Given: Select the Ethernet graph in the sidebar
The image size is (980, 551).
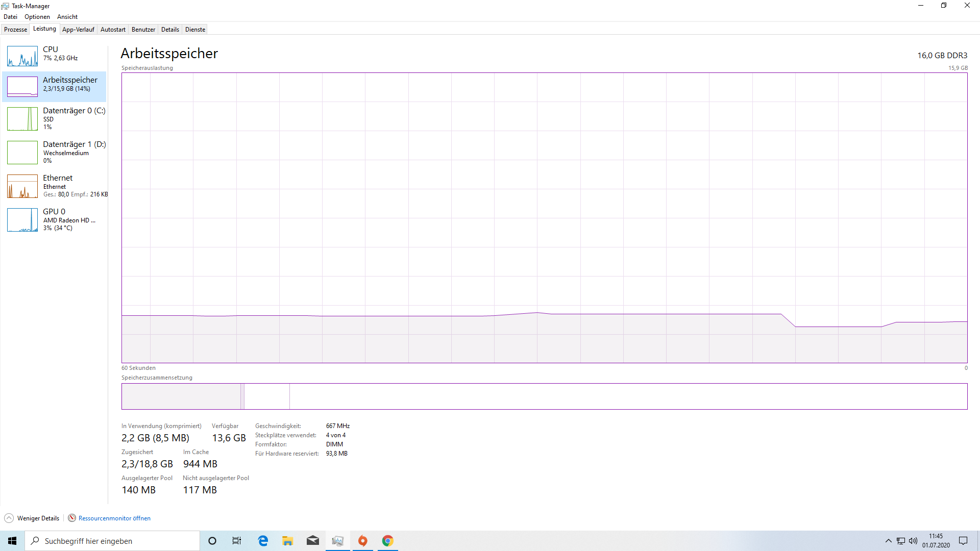Looking at the screenshot, I should 22,186.
